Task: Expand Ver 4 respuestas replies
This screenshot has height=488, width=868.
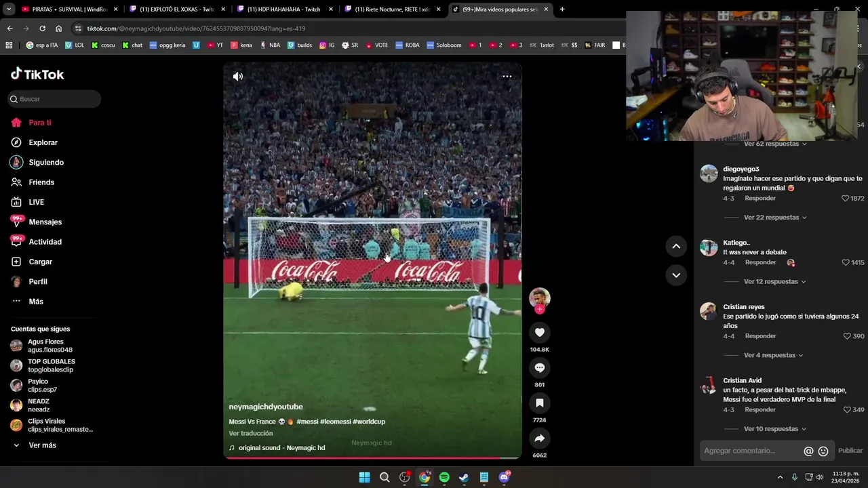Action: tap(773, 355)
